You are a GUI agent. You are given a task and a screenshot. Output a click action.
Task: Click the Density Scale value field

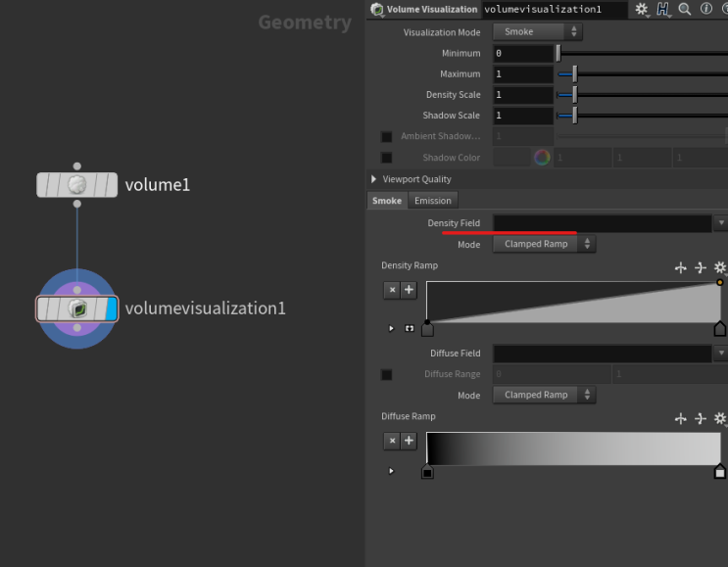tap(523, 95)
